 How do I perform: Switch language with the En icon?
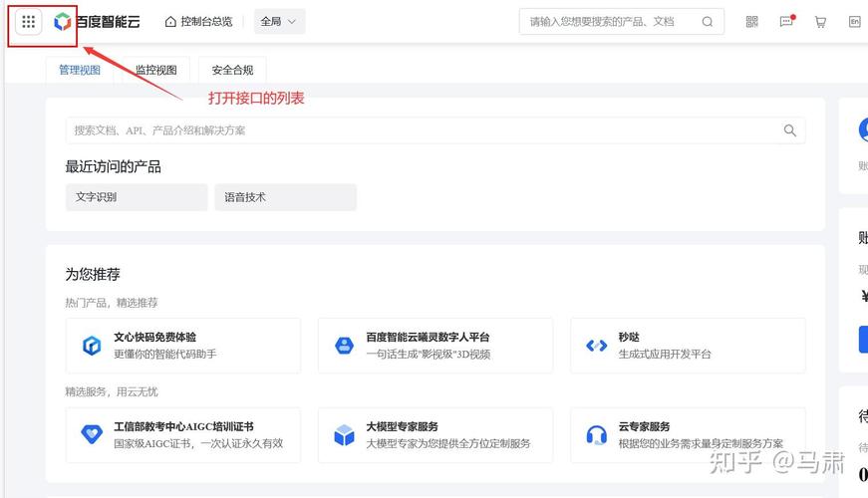[855, 22]
